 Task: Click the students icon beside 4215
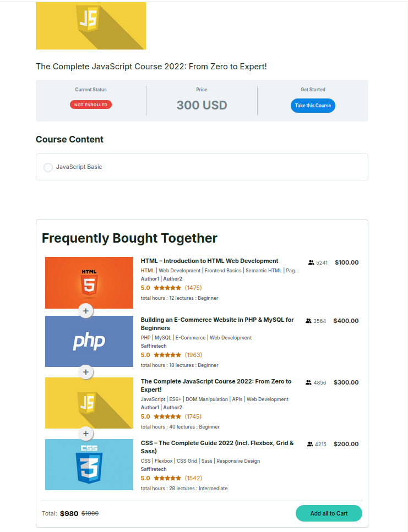coord(310,445)
